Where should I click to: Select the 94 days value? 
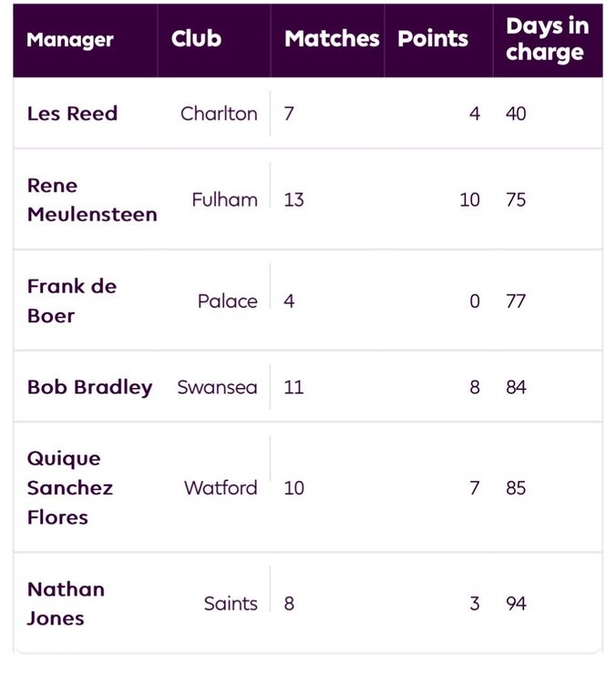pos(516,604)
